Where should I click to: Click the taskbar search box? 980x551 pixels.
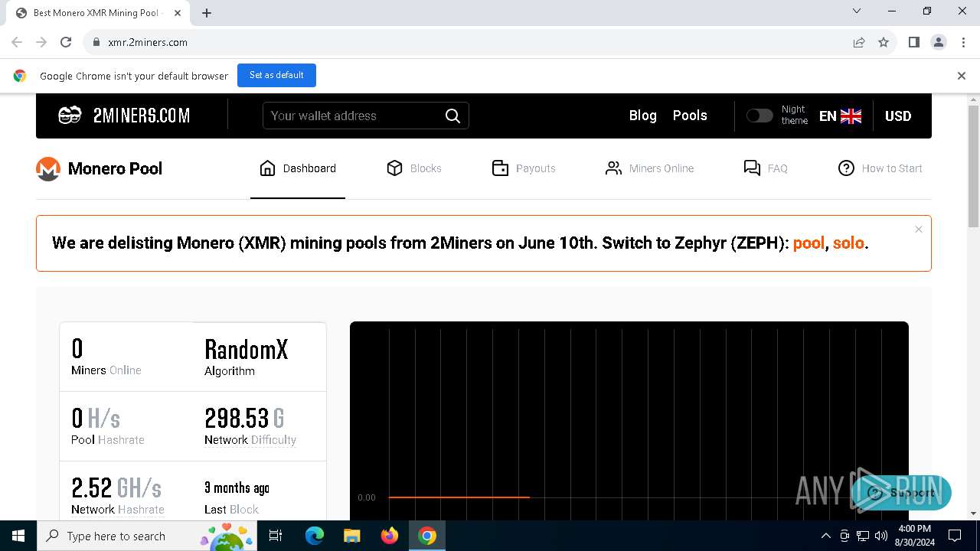tap(149, 536)
